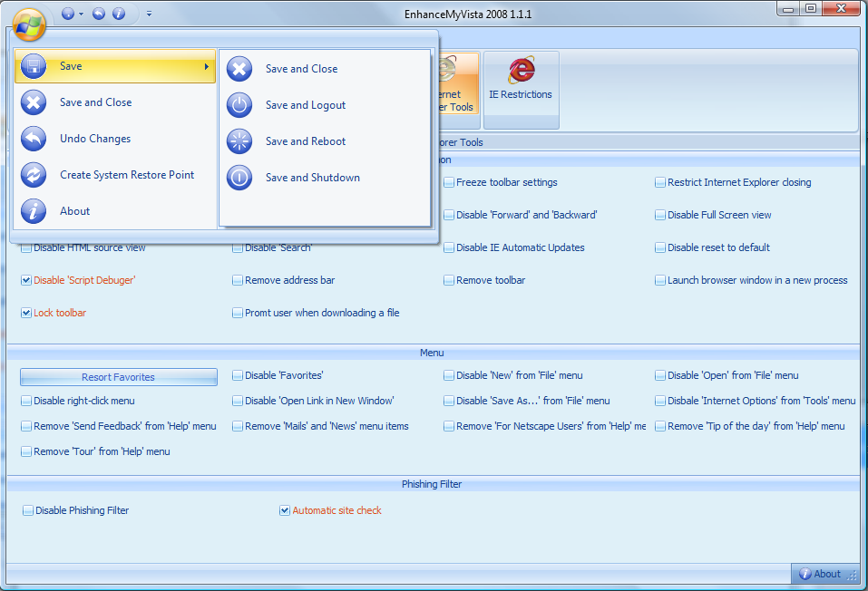Click the 'Phishing Filter' section header text
Screen dimensions: 868x591
[x=432, y=484]
